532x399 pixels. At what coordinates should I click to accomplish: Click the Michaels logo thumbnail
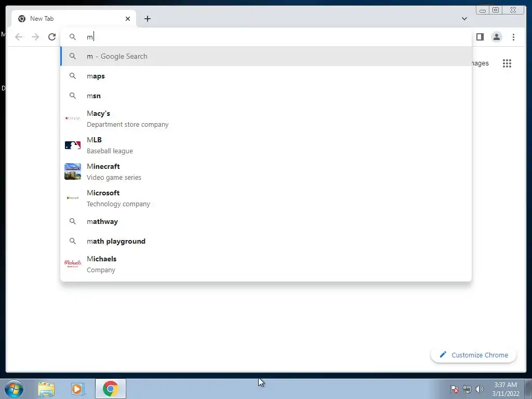(x=73, y=263)
